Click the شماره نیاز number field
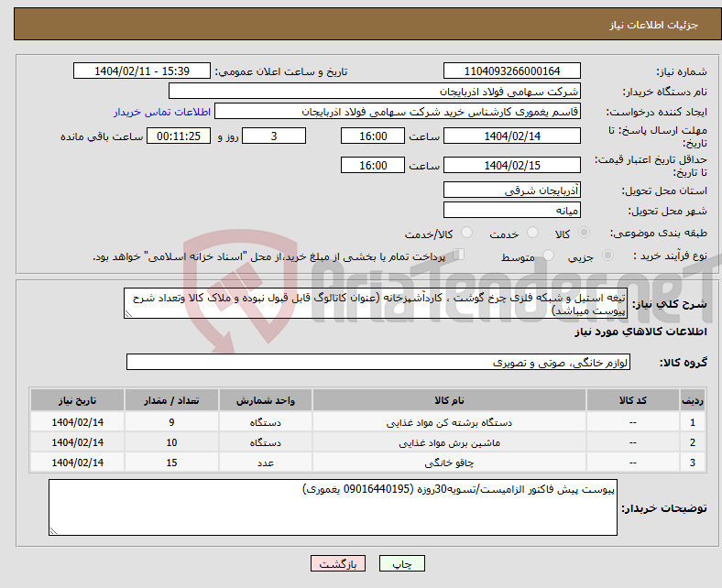 [512, 71]
